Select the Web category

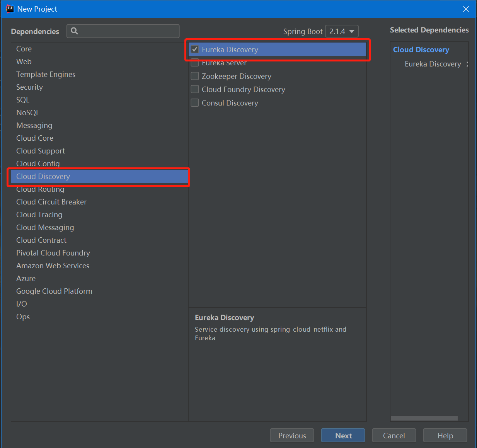[100, 61]
